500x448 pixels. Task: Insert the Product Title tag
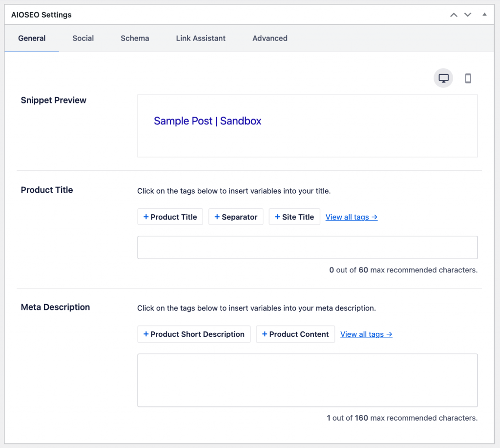(x=170, y=217)
